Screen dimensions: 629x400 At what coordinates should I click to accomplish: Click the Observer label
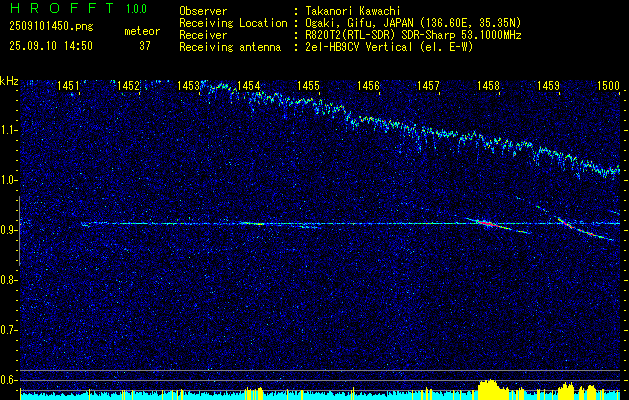coord(203,11)
